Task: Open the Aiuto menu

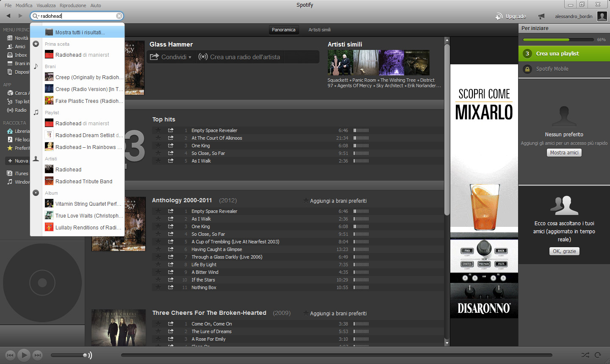Action: click(96, 6)
